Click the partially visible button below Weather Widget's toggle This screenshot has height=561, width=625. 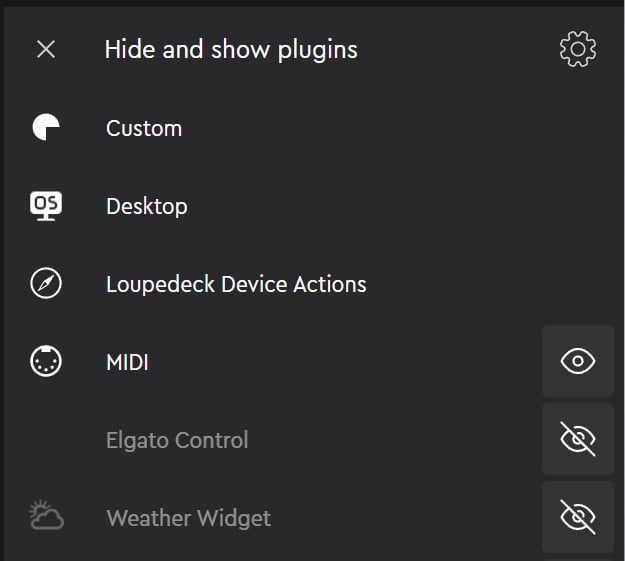pyautogui.click(x=578, y=556)
